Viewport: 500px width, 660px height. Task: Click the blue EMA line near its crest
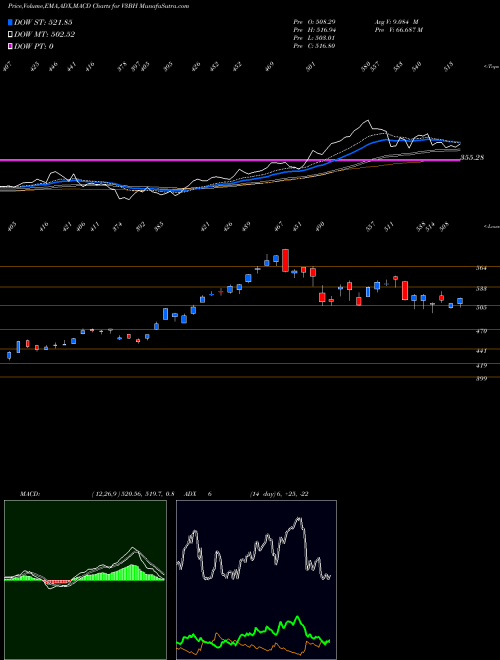coord(386,140)
